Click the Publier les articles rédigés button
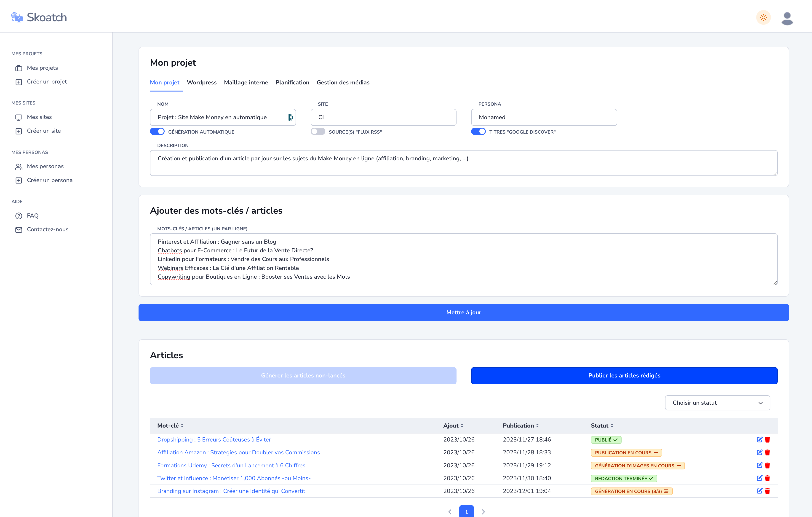The image size is (812, 517). pos(624,376)
